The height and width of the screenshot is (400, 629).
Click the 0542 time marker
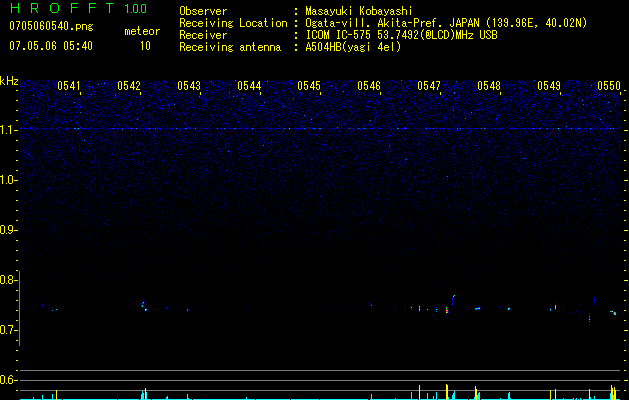point(129,86)
